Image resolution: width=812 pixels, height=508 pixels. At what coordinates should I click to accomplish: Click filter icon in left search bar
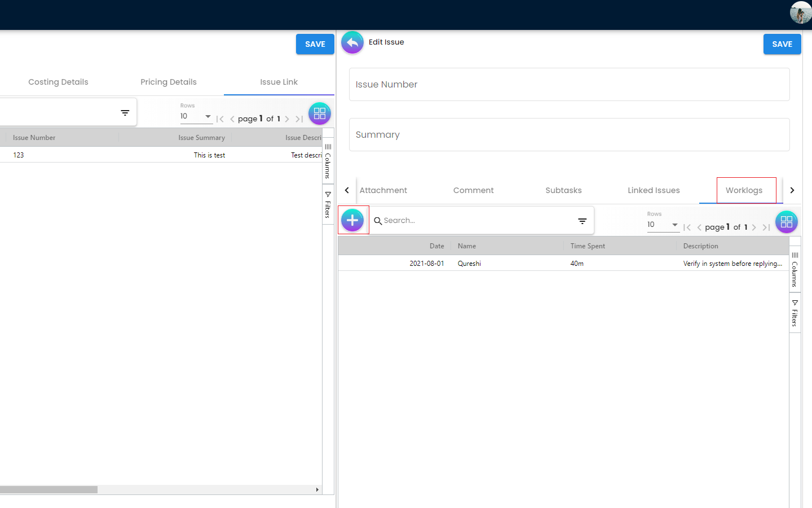click(x=125, y=113)
